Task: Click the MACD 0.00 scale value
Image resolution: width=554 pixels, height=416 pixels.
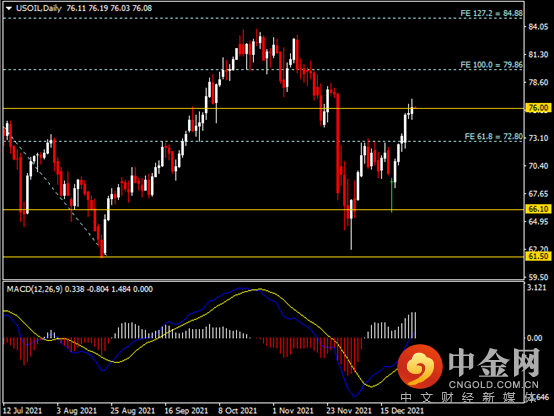Action: pos(535,338)
